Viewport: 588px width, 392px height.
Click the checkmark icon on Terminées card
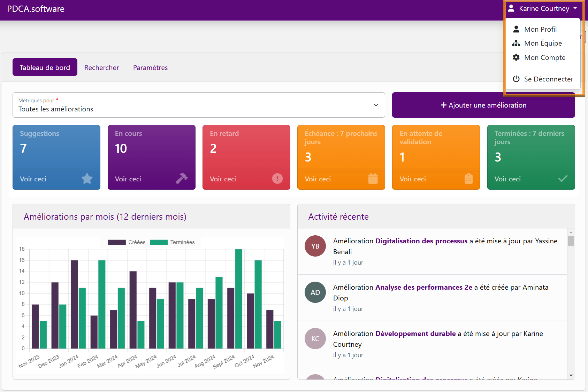[563, 179]
